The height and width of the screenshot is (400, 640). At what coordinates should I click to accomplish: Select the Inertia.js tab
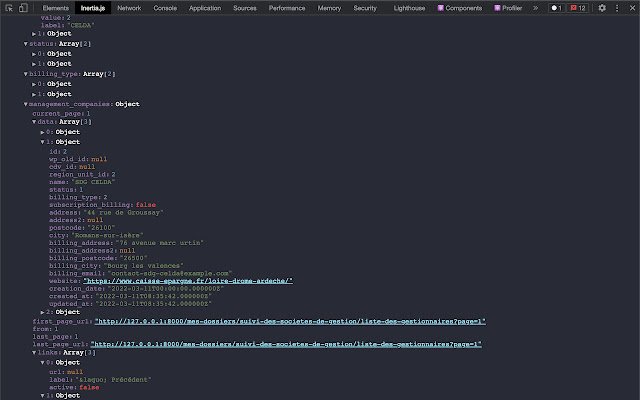[x=93, y=8]
